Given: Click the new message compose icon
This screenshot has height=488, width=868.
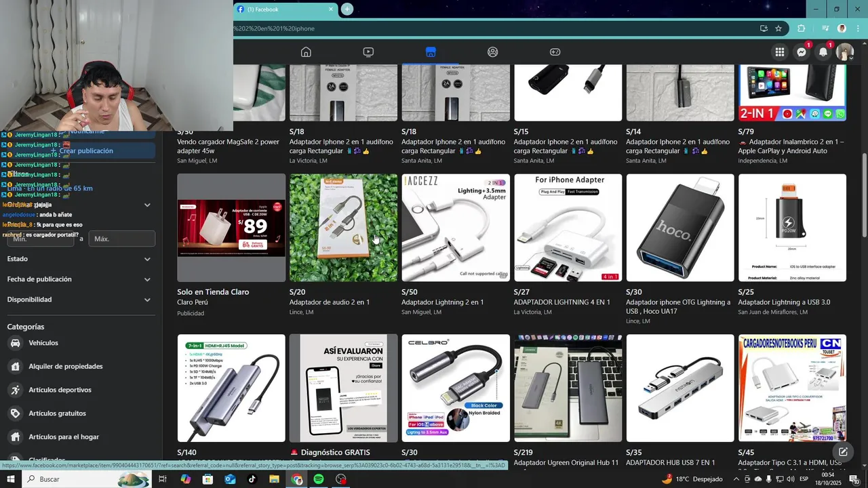Looking at the screenshot, I should 843,452.
